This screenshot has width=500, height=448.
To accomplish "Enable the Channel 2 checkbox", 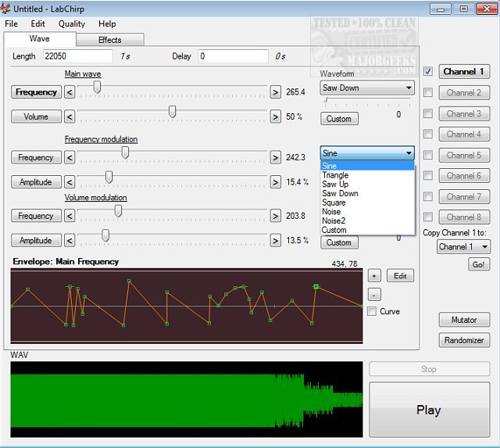I will coord(428,92).
